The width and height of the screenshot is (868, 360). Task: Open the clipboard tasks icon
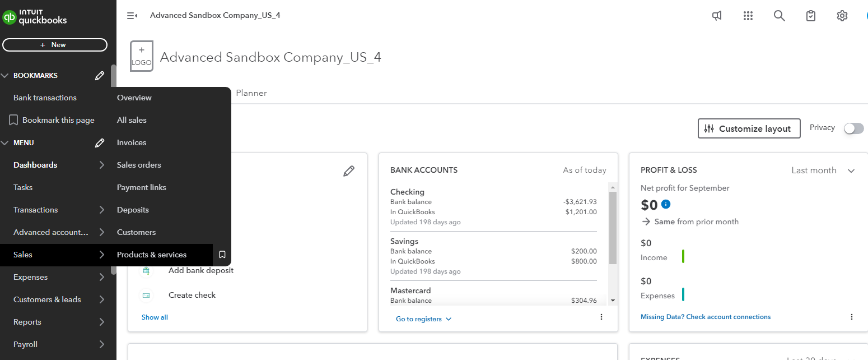[810, 16]
